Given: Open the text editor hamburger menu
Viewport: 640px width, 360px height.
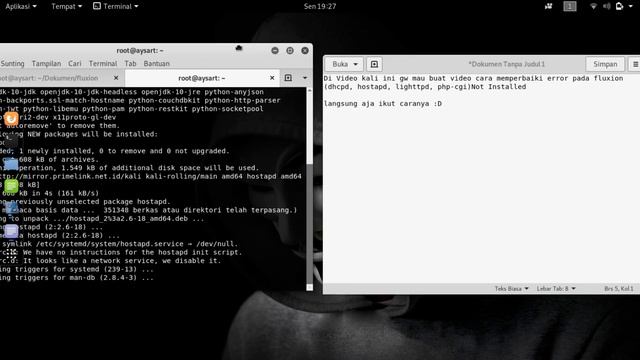Looking at the screenshot, I should (635, 64).
